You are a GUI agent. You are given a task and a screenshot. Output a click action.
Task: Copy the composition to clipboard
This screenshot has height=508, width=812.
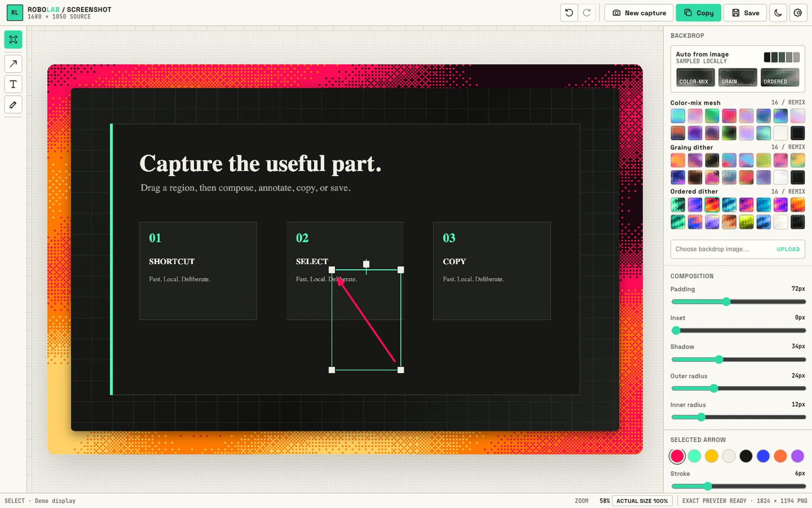(x=698, y=13)
